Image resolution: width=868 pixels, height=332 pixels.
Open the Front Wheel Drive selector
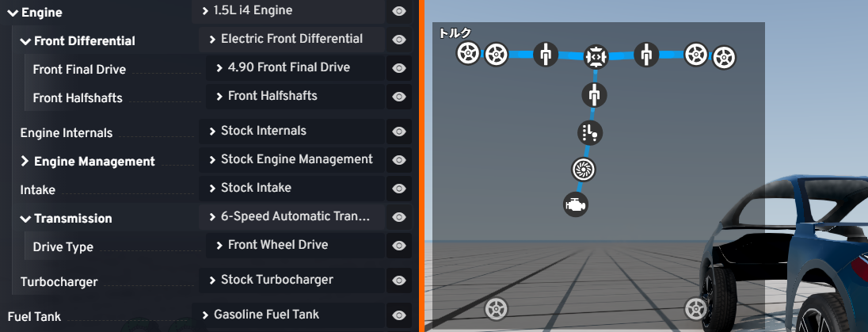coord(295,245)
